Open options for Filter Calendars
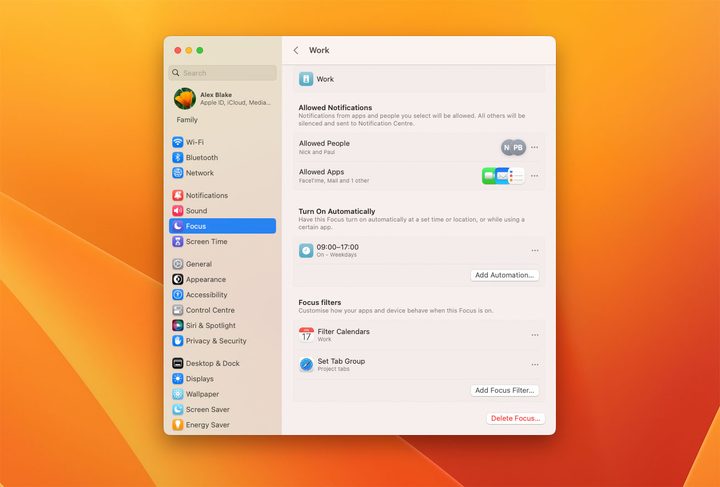 (x=535, y=335)
